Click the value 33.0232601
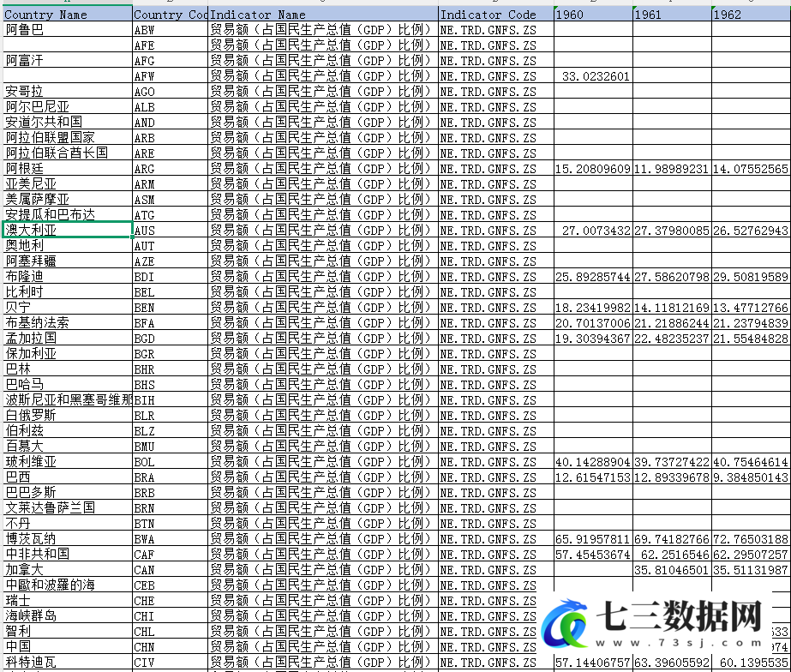This screenshot has width=791, height=672. pos(593,76)
